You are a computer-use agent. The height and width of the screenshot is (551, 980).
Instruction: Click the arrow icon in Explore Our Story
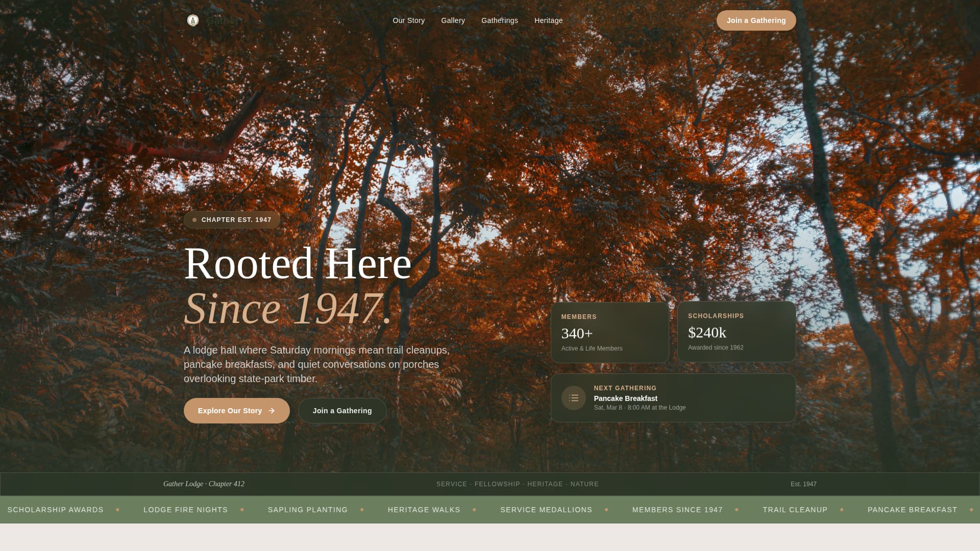pos(271,410)
